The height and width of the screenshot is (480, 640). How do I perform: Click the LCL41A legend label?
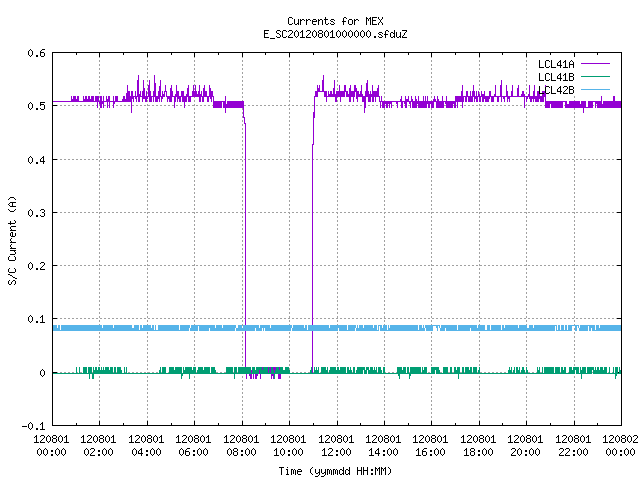[556, 64]
